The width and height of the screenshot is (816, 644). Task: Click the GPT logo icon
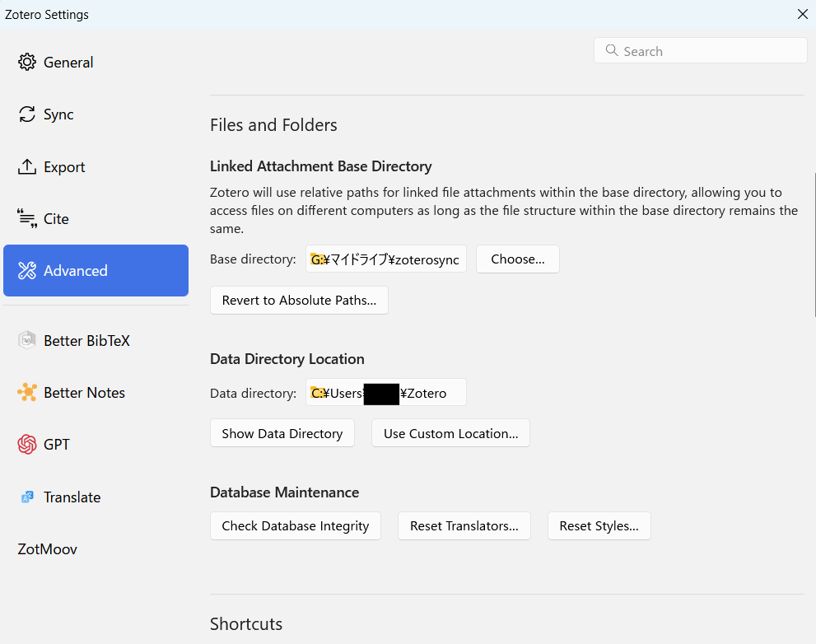(x=27, y=444)
